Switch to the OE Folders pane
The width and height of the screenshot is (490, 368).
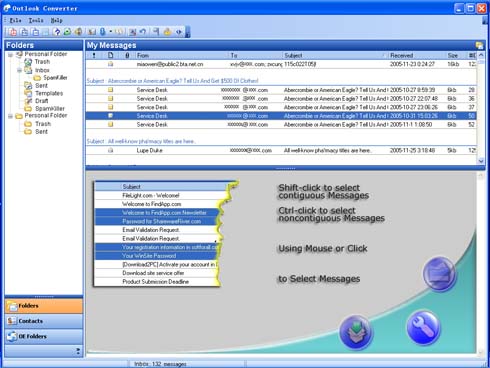pyautogui.click(x=44, y=336)
